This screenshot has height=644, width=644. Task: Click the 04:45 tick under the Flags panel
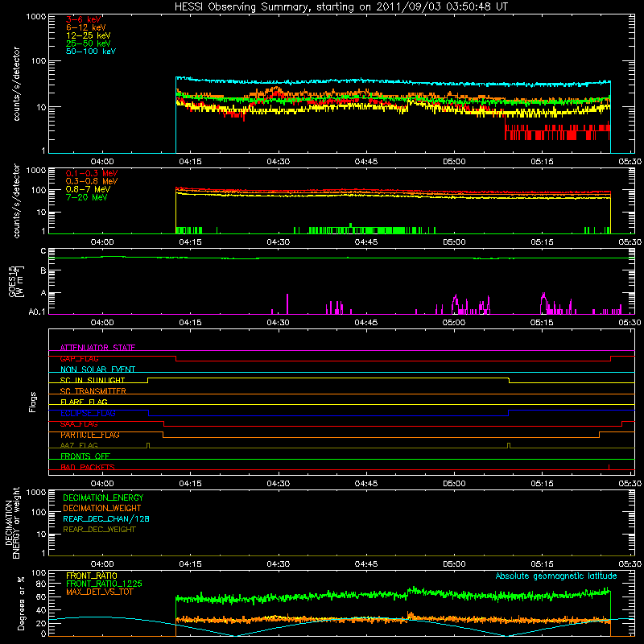point(366,484)
